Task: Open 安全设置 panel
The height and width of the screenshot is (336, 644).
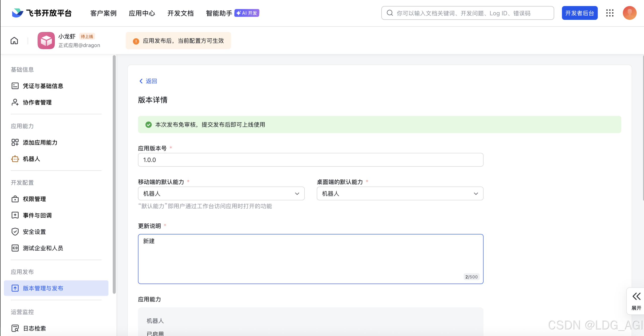Action: click(34, 232)
